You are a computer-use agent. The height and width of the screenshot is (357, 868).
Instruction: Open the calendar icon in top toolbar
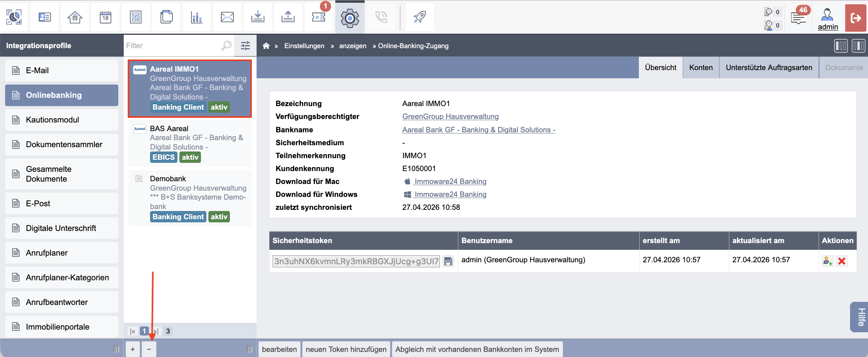[105, 17]
